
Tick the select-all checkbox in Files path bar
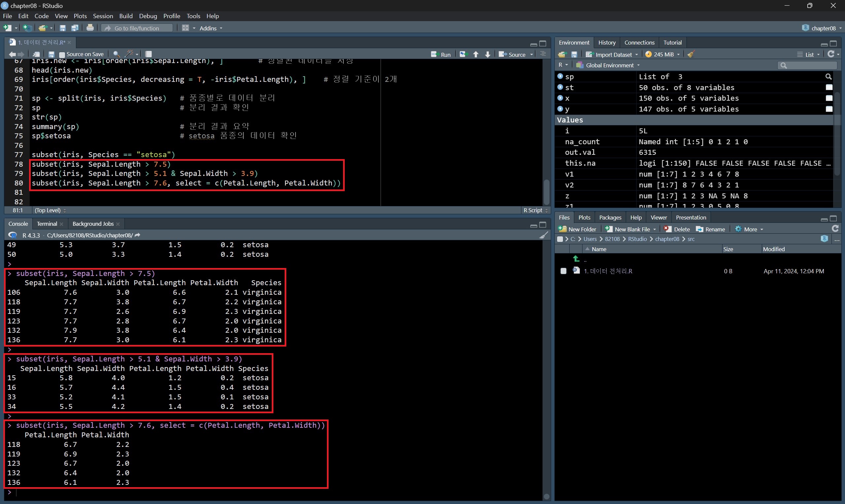point(560,239)
